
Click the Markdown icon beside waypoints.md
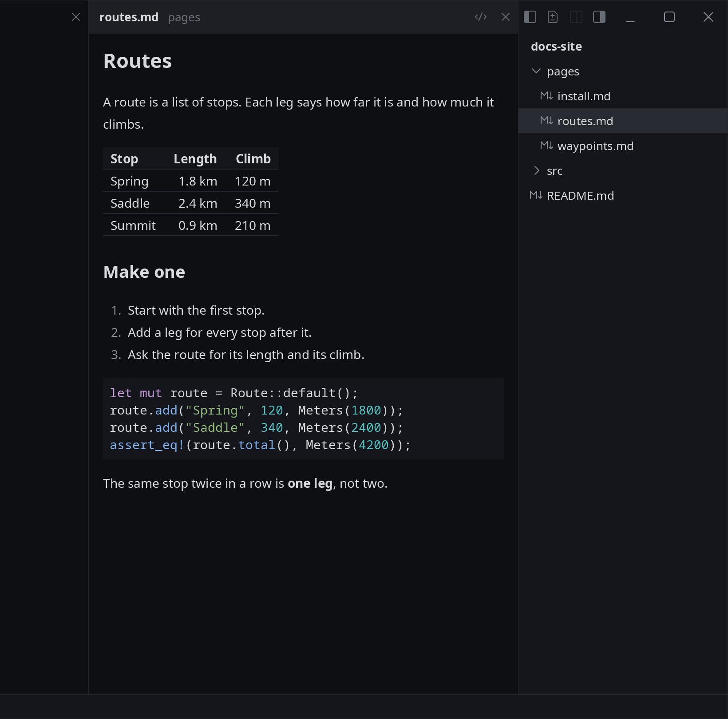[546, 145]
